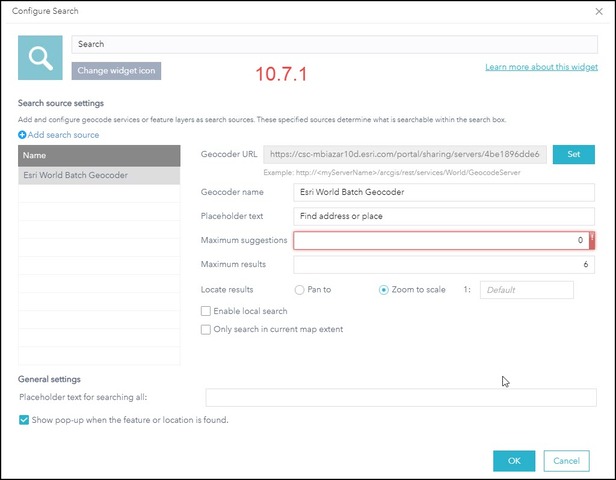Click the Add search source link
This screenshot has width=616, height=480.
pyautogui.click(x=63, y=135)
